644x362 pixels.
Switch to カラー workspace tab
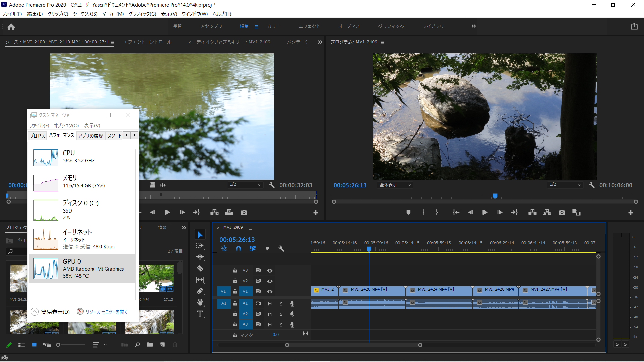(x=273, y=26)
